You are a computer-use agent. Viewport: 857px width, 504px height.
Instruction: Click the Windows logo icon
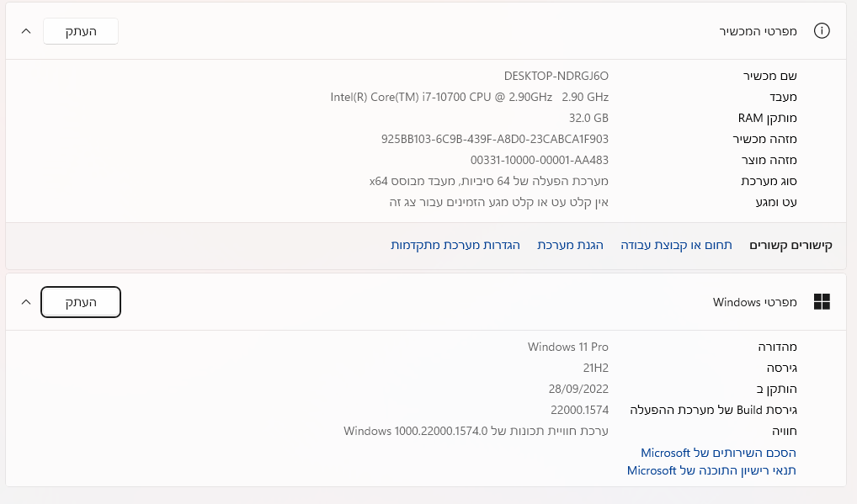tap(822, 302)
